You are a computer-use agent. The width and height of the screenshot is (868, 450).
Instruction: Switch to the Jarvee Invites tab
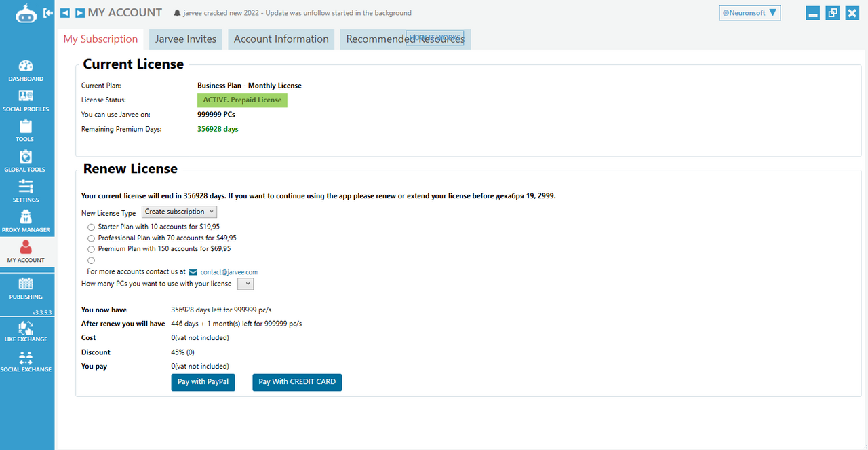(x=186, y=39)
